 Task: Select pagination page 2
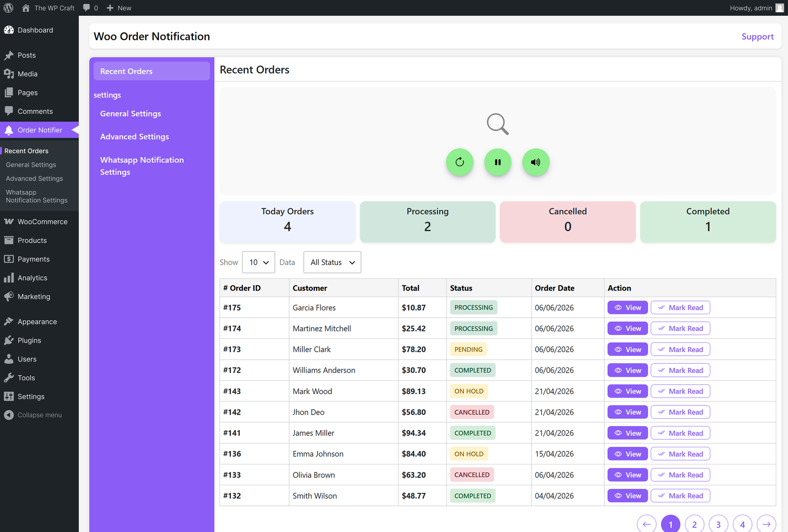click(x=694, y=524)
